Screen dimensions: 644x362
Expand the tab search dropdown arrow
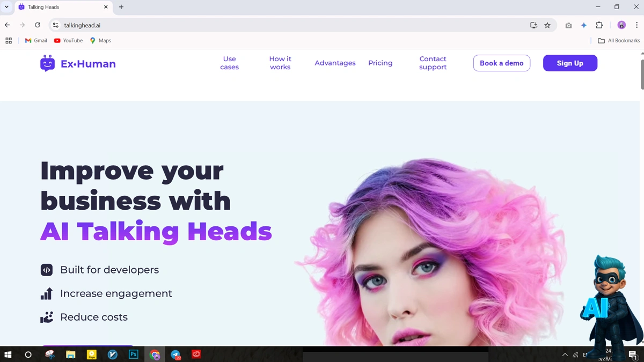(x=6, y=7)
